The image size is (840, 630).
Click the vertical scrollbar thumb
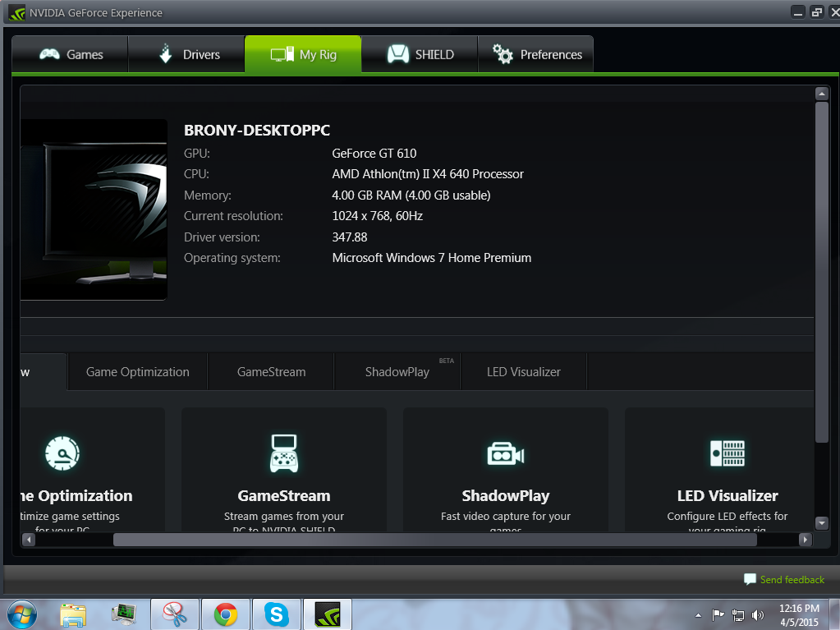pyautogui.click(x=822, y=272)
